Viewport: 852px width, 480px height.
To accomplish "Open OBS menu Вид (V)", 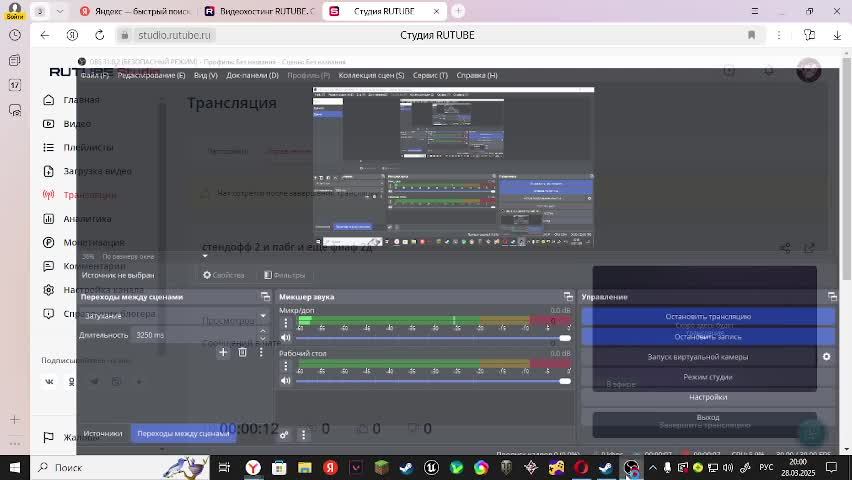I will (205, 75).
